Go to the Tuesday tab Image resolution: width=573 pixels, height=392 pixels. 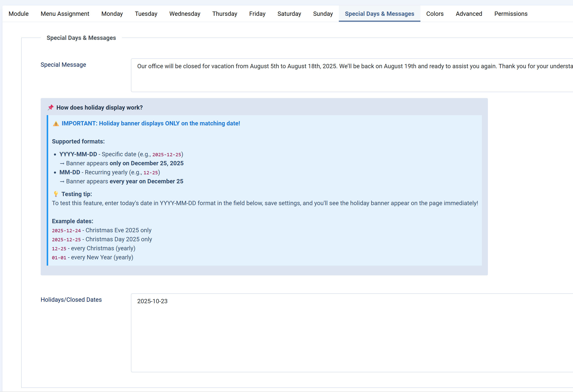click(x=146, y=14)
